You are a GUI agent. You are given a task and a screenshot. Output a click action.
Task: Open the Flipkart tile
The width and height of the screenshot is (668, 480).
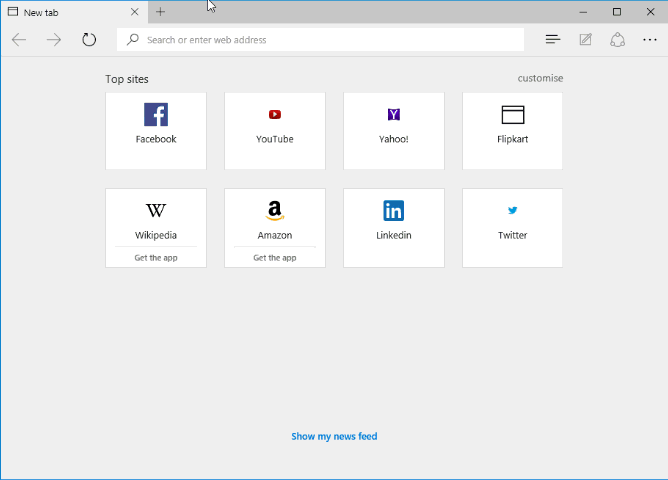pyautogui.click(x=512, y=131)
